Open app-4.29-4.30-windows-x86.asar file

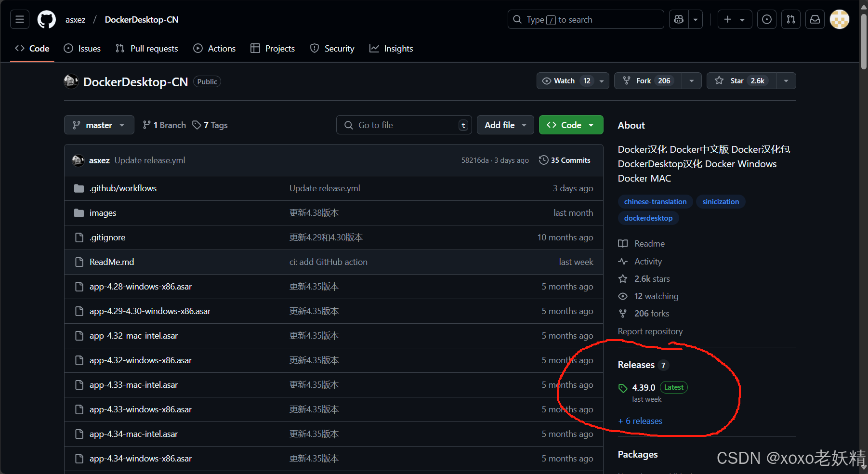tap(150, 311)
